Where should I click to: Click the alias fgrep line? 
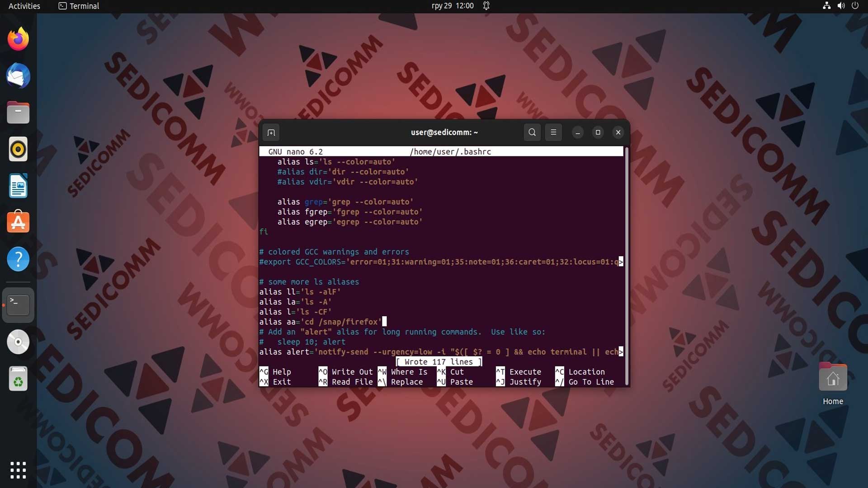coord(350,212)
